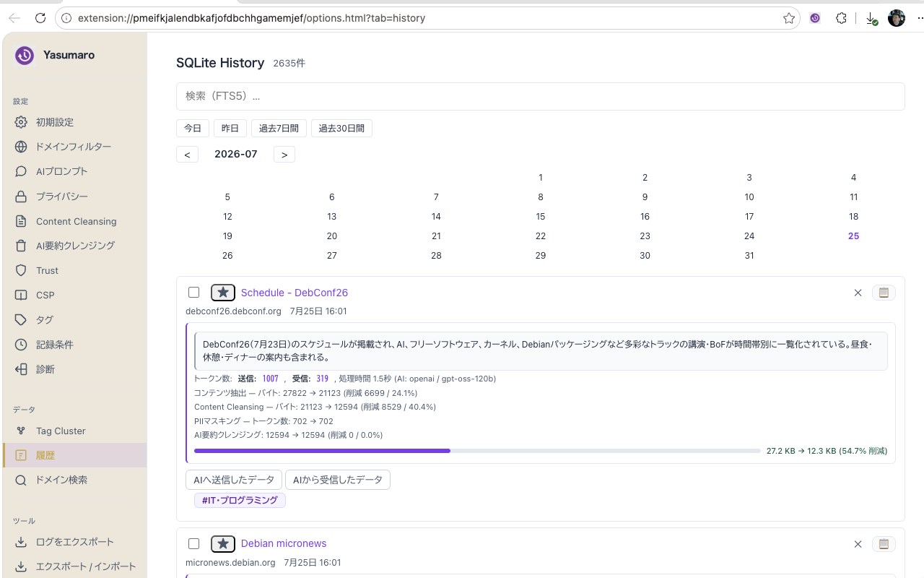
Task: Click the 2026-07 month label
Action: [x=236, y=154]
